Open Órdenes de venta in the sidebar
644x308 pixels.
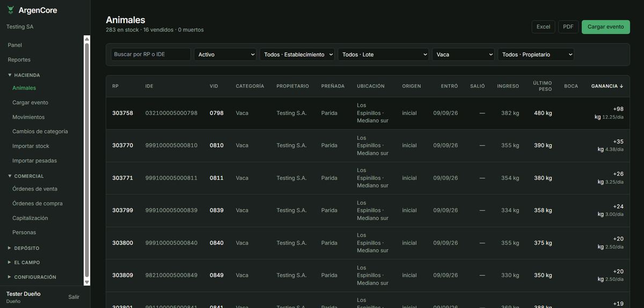click(35, 189)
